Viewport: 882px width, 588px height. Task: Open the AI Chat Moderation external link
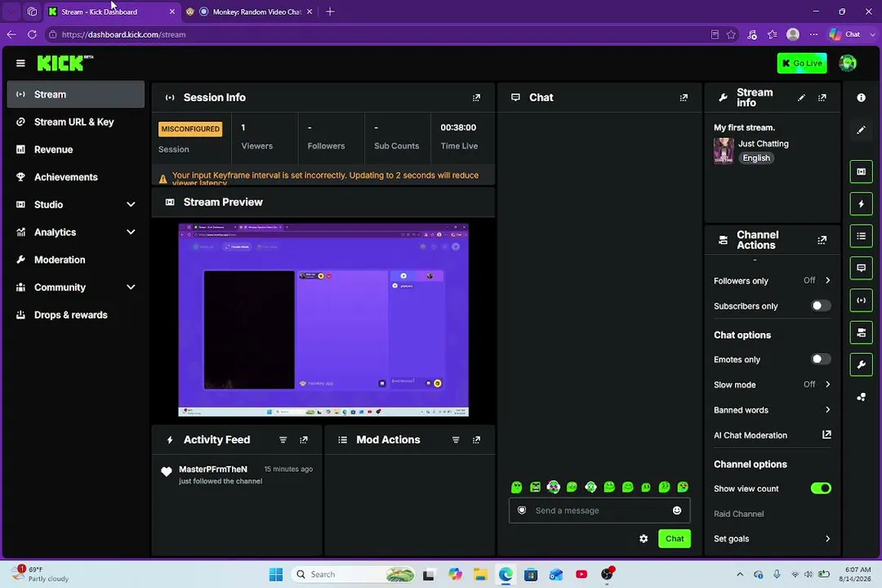pos(826,434)
